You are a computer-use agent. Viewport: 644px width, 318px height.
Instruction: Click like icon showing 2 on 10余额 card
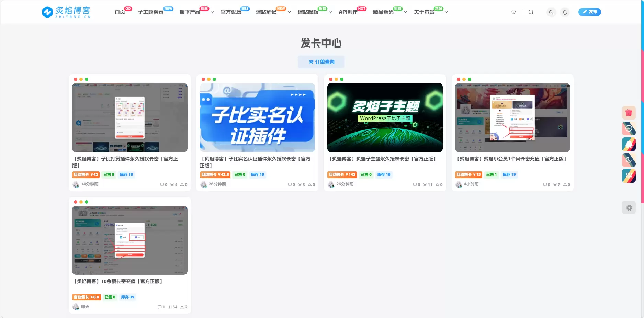coord(182,307)
